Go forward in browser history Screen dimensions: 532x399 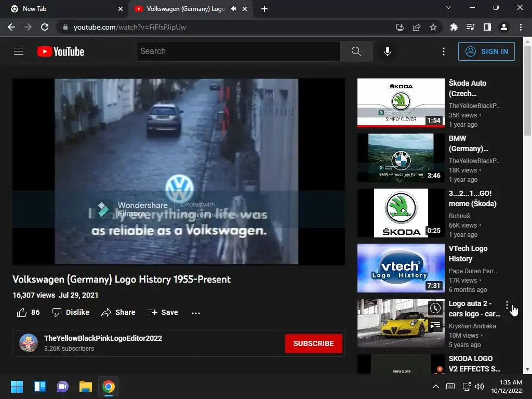pos(28,27)
